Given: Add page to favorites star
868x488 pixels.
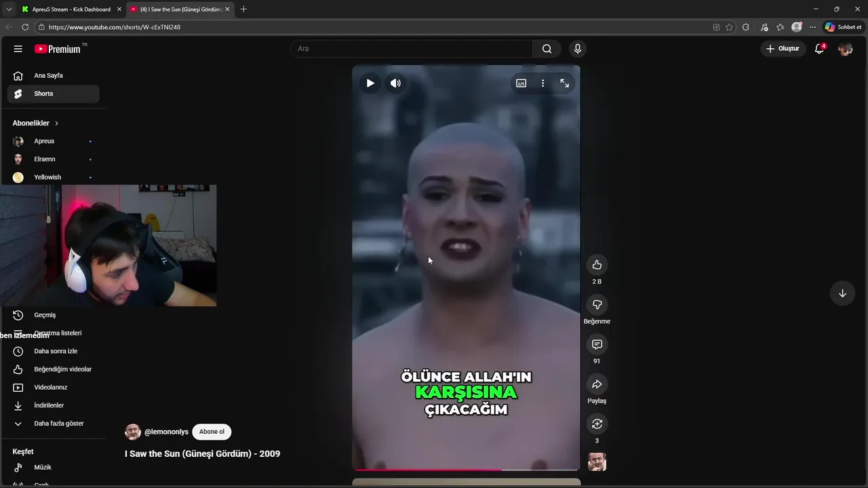Looking at the screenshot, I should coord(729,27).
